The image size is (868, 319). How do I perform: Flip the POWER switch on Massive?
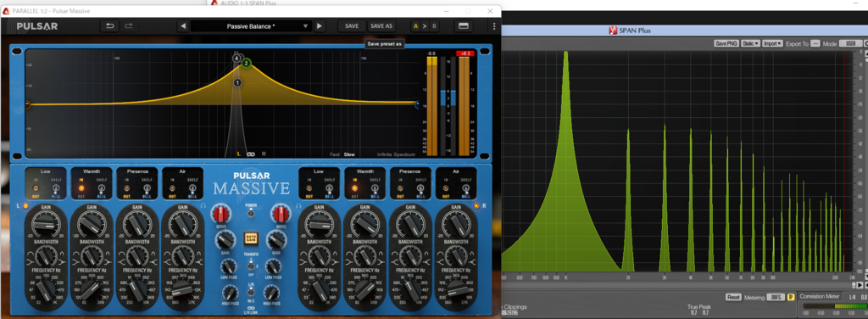tap(251, 213)
